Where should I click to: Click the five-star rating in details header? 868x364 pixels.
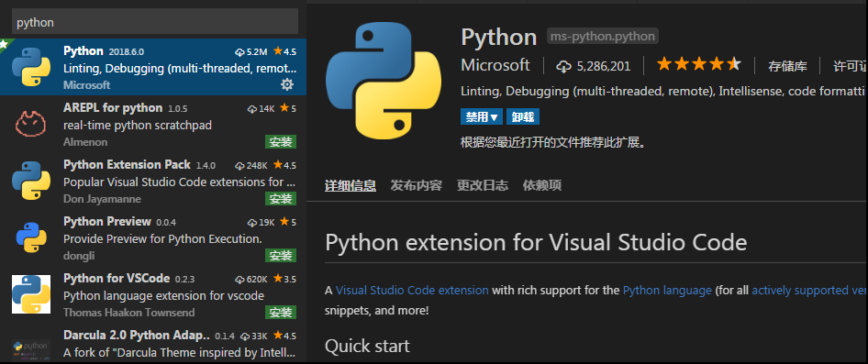698,65
